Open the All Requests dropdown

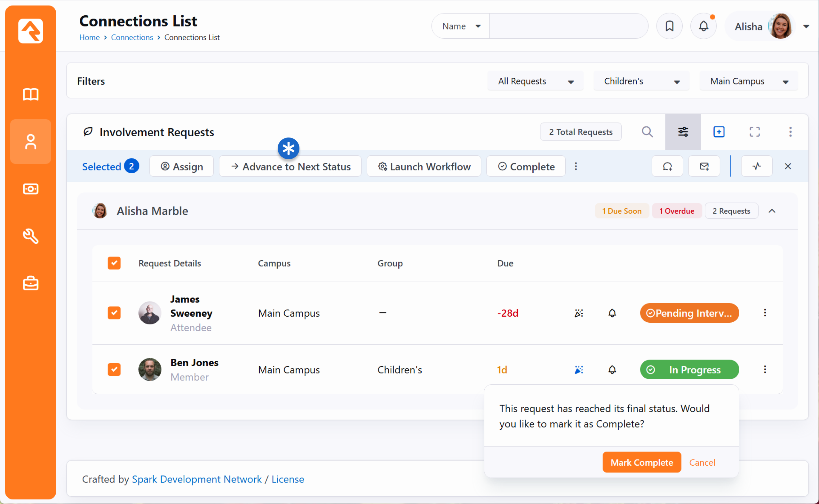pyautogui.click(x=535, y=81)
